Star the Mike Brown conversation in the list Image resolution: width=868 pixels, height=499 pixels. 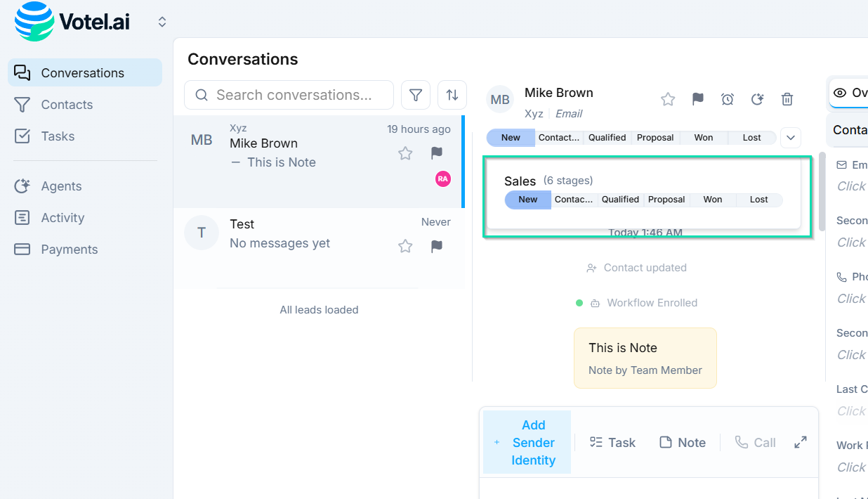click(x=405, y=153)
